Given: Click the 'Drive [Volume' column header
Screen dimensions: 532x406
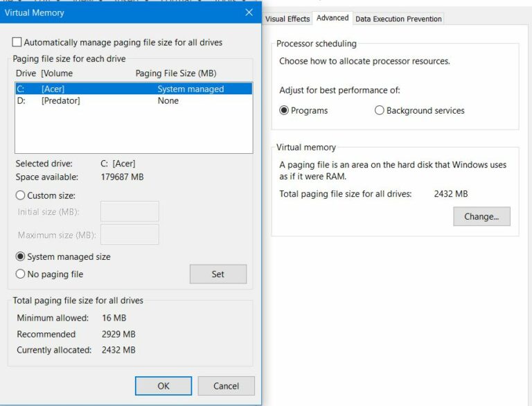Looking at the screenshot, I should [44, 73].
